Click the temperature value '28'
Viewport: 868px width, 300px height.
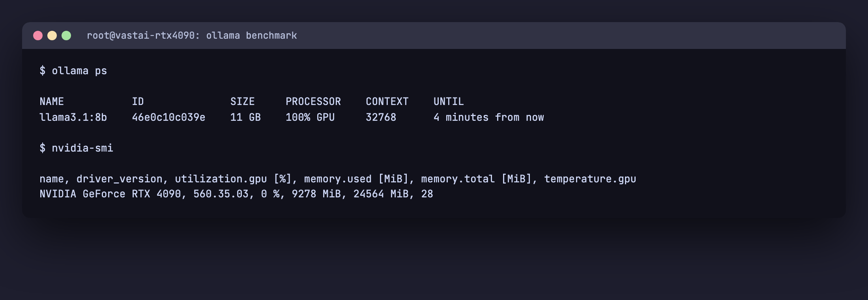[x=427, y=194]
